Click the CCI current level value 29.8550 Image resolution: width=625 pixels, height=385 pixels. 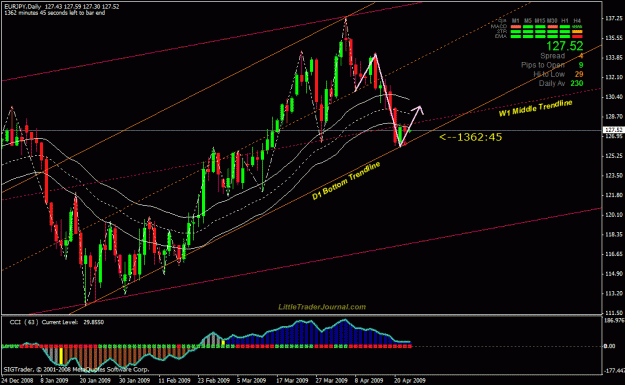point(93,322)
